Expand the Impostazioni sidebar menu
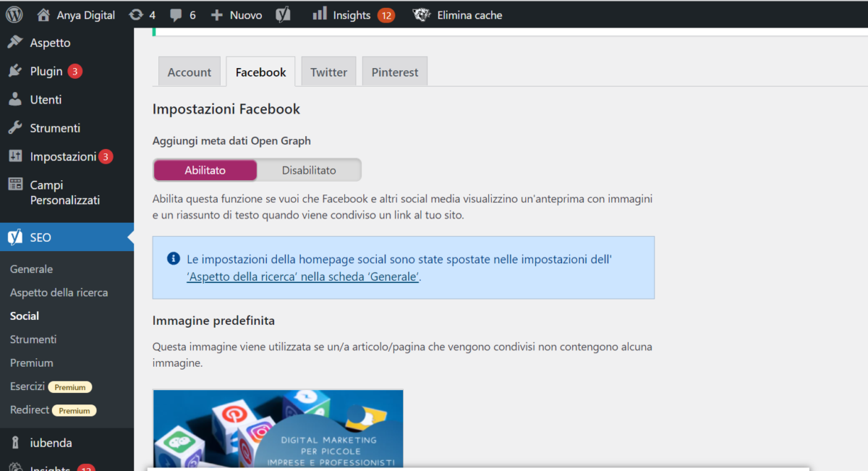 pos(62,156)
